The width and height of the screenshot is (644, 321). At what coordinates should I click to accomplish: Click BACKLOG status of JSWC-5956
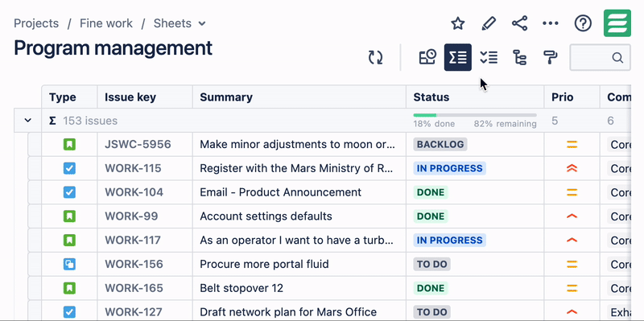tap(440, 145)
